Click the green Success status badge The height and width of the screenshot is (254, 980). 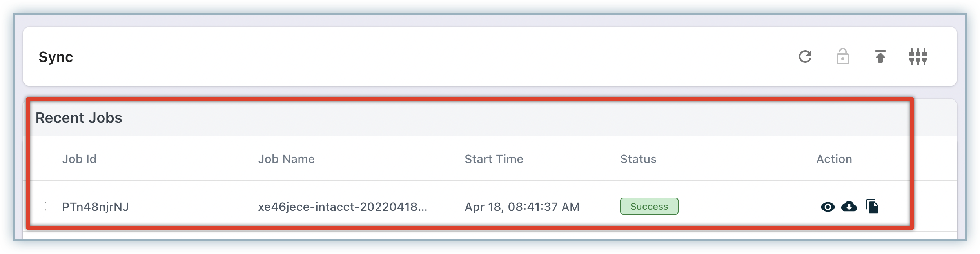click(x=649, y=207)
